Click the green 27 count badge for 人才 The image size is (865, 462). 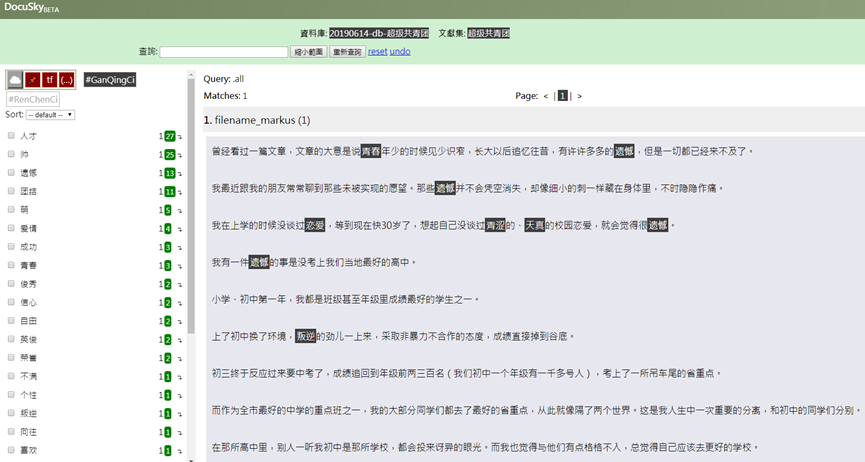click(170, 136)
